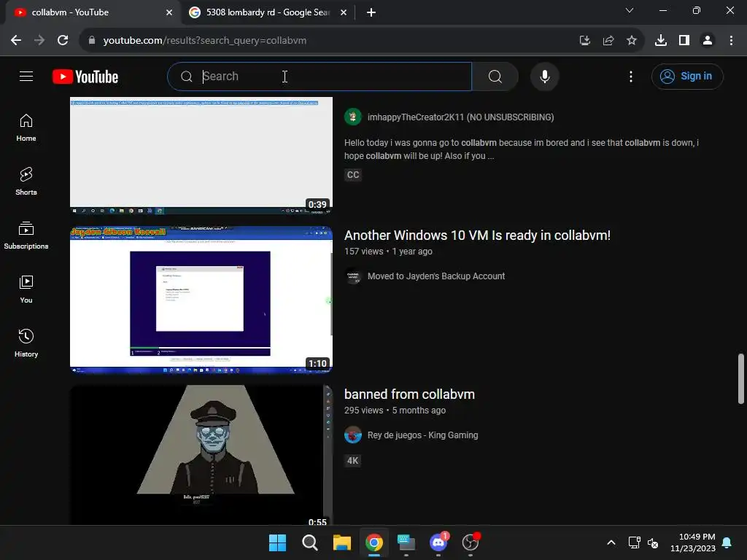Open the You section in sidebar
This screenshot has height=560, width=747.
point(26,289)
